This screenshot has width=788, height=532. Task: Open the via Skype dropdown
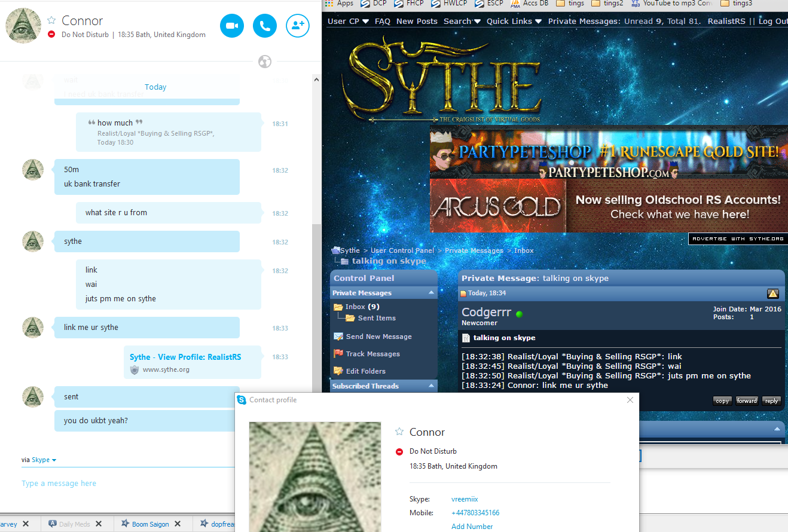pyautogui.click(x=44, y=460)
